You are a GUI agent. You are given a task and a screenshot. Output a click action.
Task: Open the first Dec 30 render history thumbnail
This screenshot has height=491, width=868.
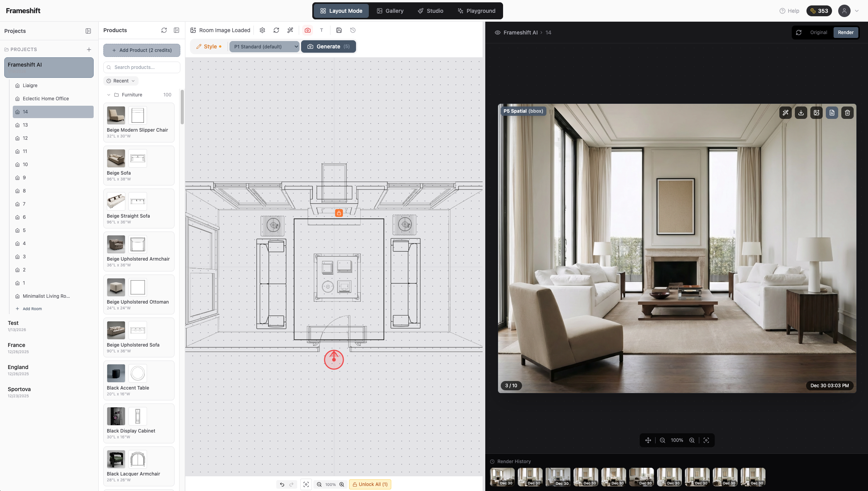502,477
